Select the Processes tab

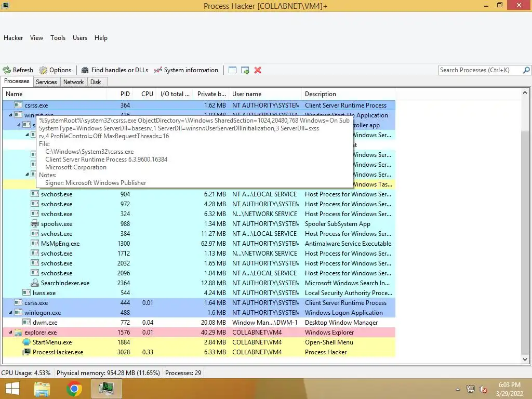[x=17, y=82]
